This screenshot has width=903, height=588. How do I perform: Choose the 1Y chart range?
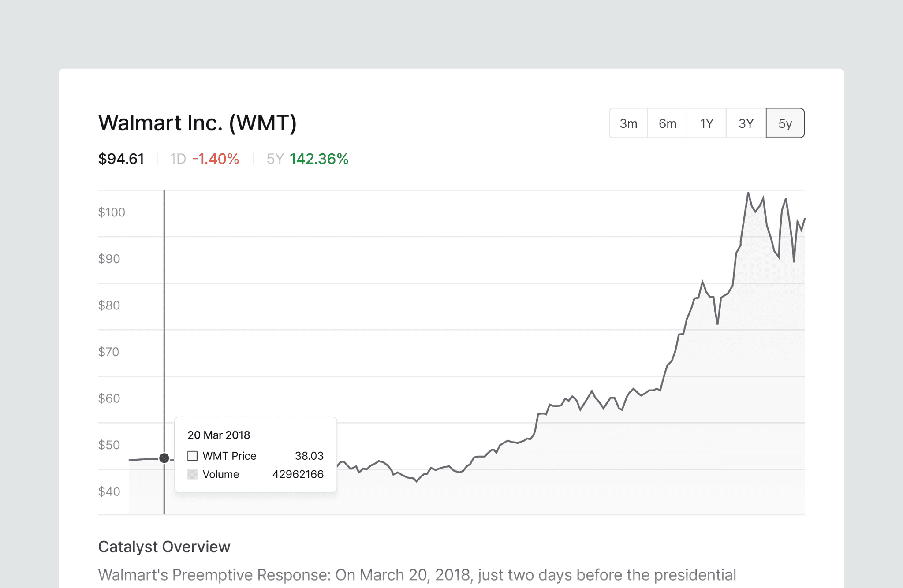click(707, 123)
